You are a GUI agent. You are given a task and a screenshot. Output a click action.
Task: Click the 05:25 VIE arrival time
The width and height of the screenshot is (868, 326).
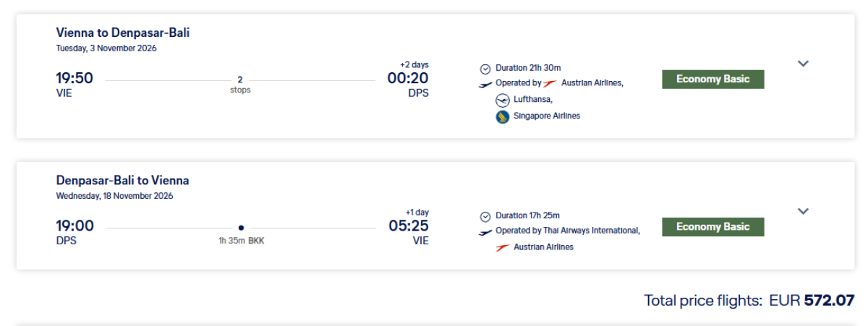coord(409,226)
